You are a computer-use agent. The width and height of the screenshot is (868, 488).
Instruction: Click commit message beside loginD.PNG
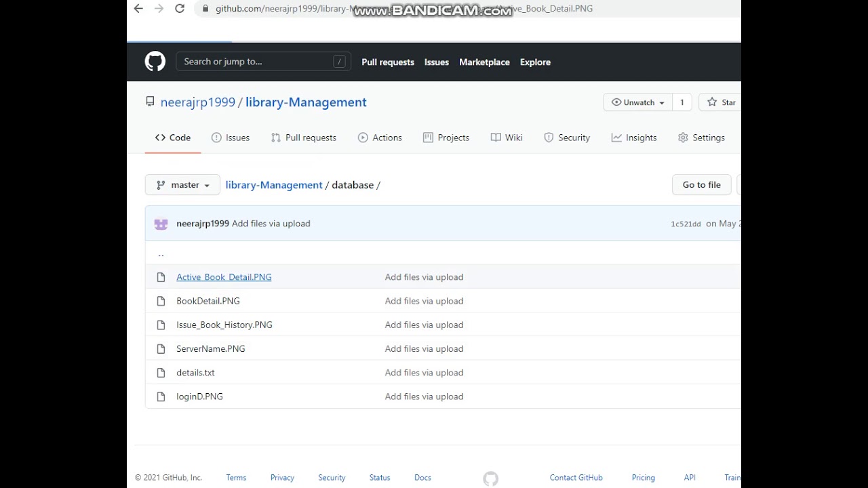[x=425, y=396]
